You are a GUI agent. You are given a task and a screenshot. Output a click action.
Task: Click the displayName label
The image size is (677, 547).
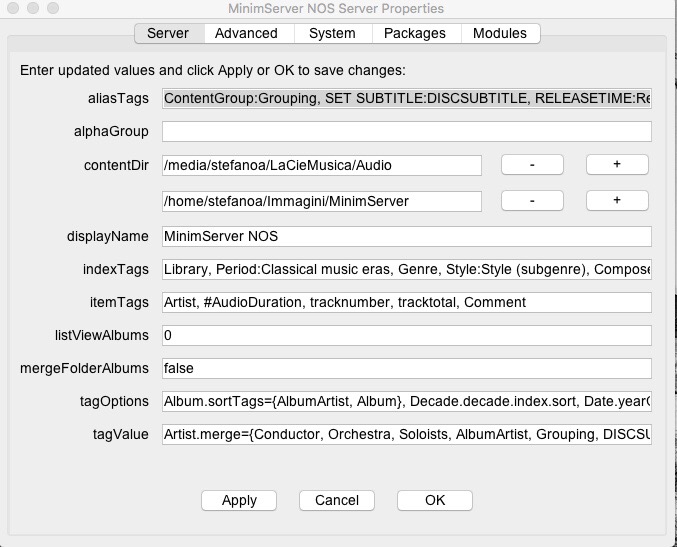click(108, 237)
